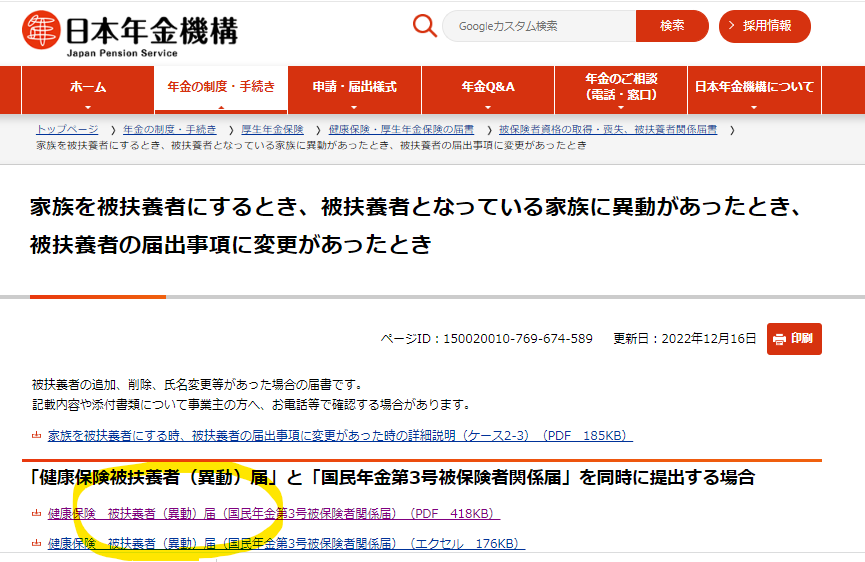Open 被保険者資格の取得・喪失、被扶養者関係届書 breadcrumb
Viewport: 865px width, 562px height.
pyautogui.click(x=608, y=130)
